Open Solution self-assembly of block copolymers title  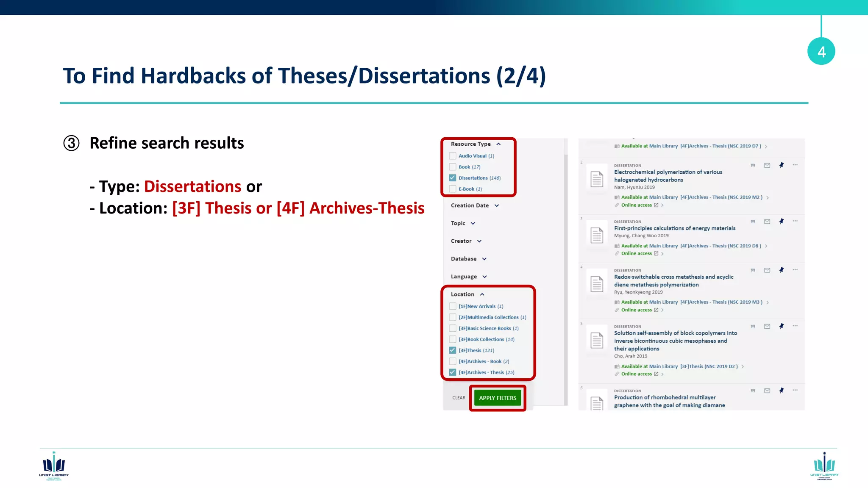(676, 341)
